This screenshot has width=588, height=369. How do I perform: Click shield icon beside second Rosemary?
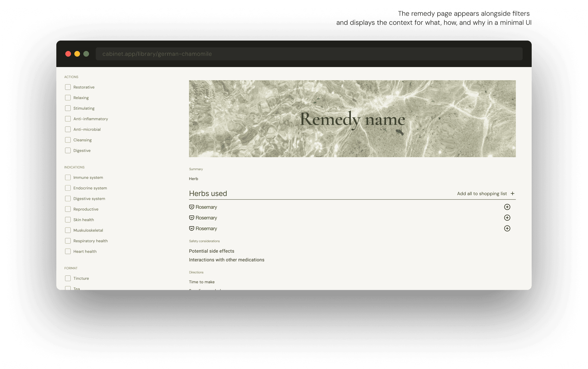tap(191, 218)
